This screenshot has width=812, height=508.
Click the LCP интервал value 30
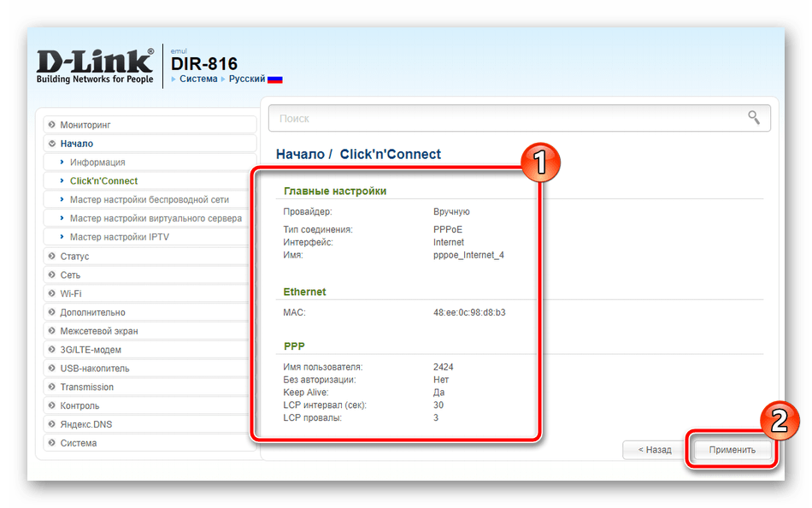(x=438, y=405)
